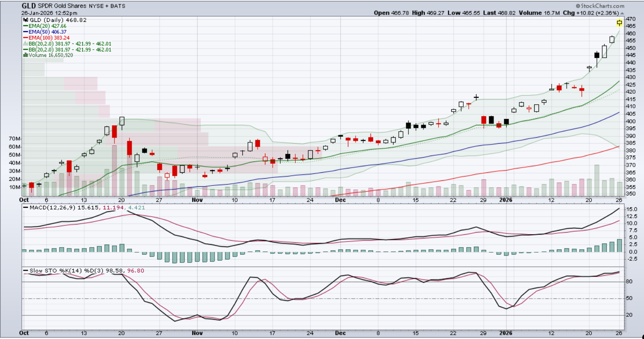Click the 10M volume axis label
This screenshot has height=339, width=644.
tap(15, 187)
